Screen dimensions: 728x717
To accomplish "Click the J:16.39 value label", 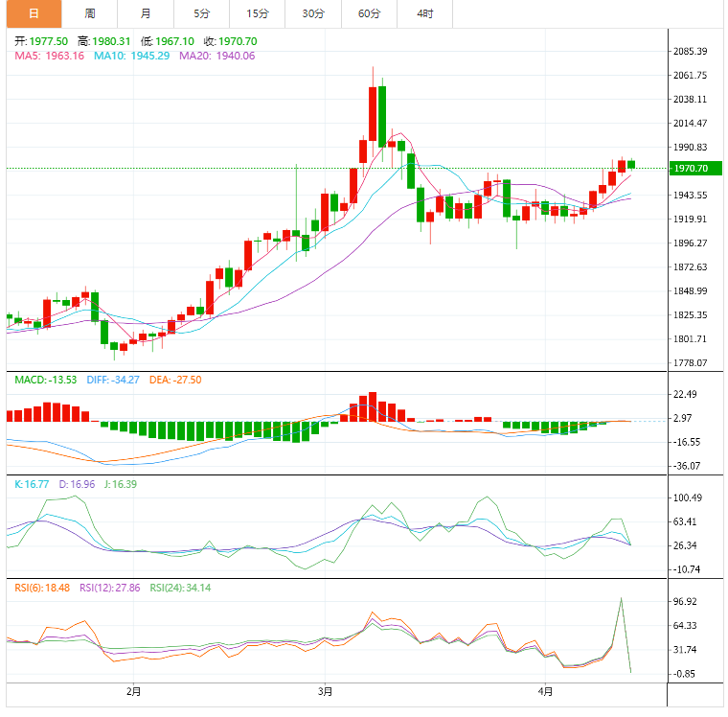I will point(121,484).
